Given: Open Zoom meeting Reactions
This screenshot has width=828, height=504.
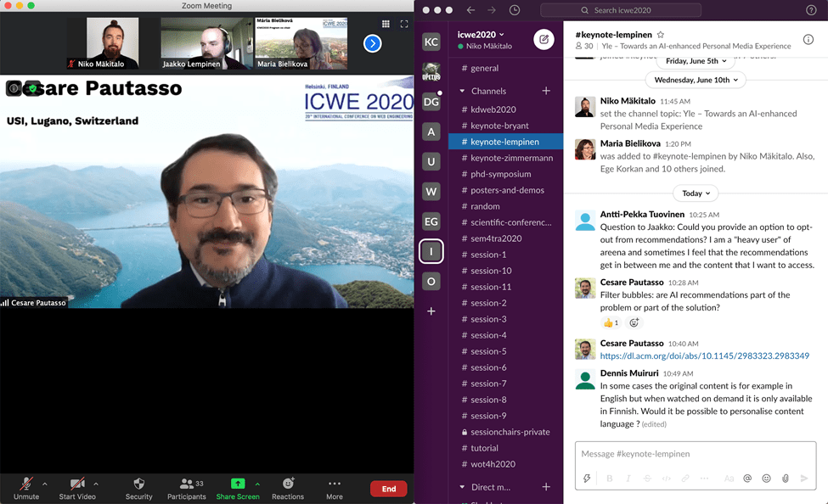Looking at the screenshot, I should pos(288,489).
